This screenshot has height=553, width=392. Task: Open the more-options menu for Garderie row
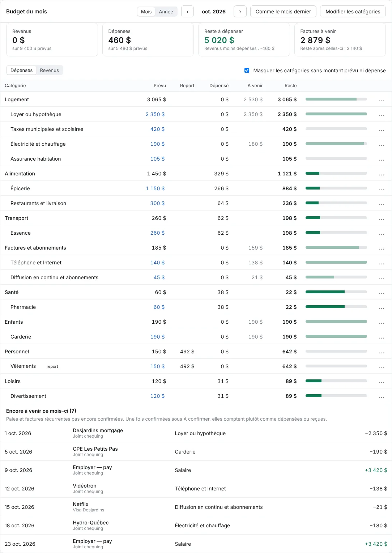click(x=382, y=337)
